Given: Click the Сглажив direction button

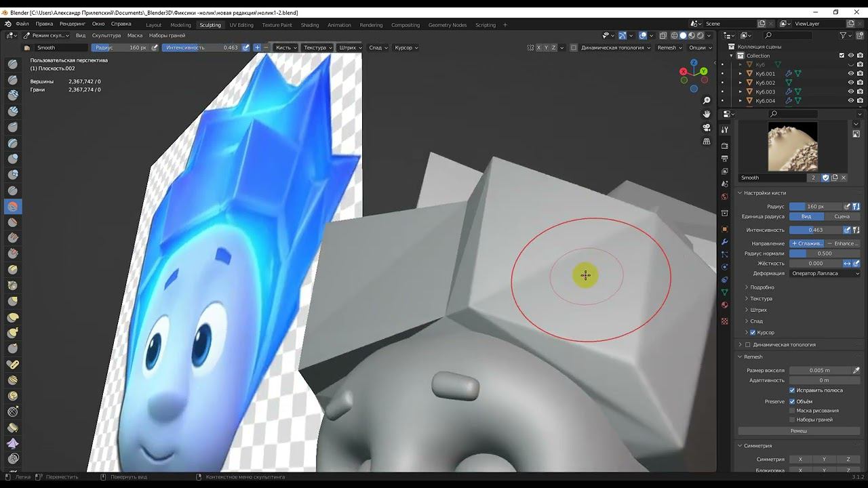Looking at the screenshot, I should (x=807, y=243).
